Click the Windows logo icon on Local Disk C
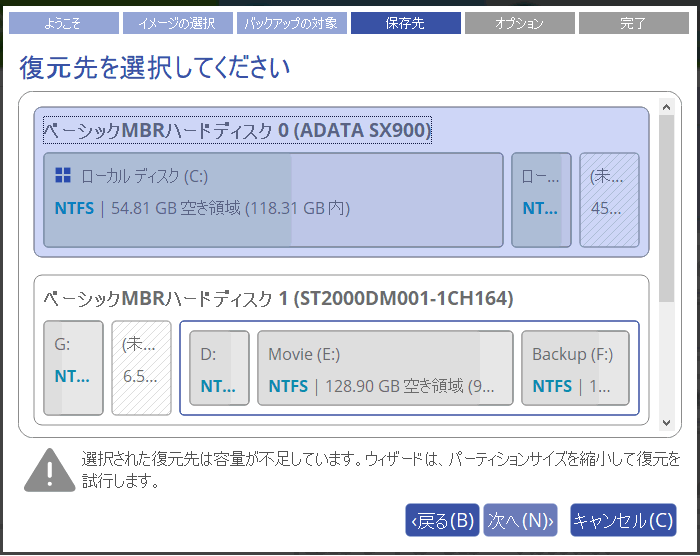 (x=63, y=176)
